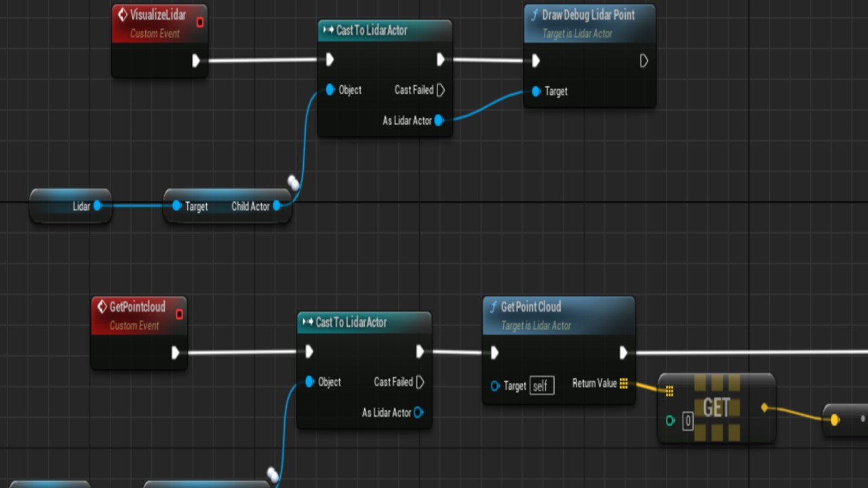
Task: Click the Object input pin on upper cast node
Action: click(330, 90)
